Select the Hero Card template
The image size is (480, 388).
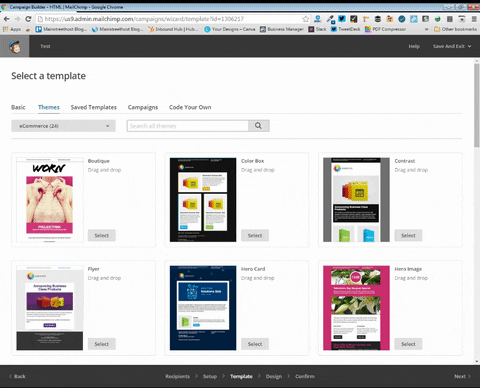(255, 344)
